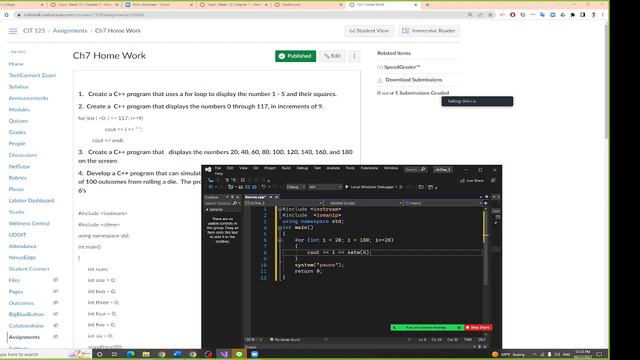Launch Immersive Reader
This screenshot has width=640, height=360.
coord(429,31)
